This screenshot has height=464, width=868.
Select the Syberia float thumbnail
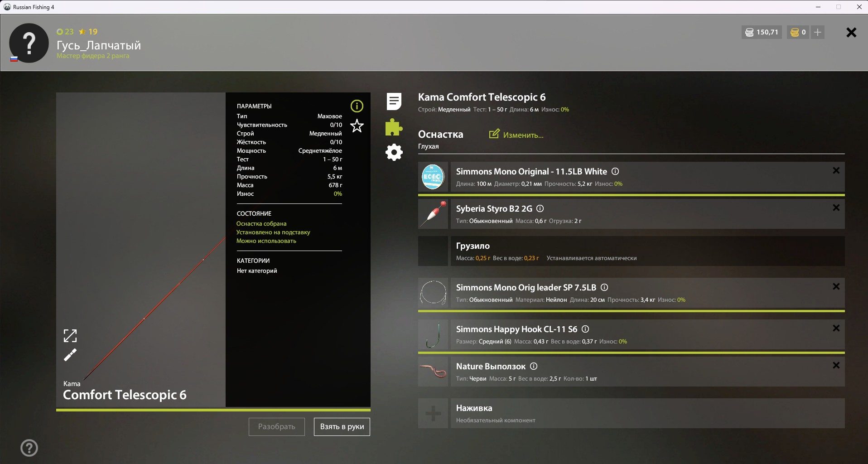(x=433, y=214)
